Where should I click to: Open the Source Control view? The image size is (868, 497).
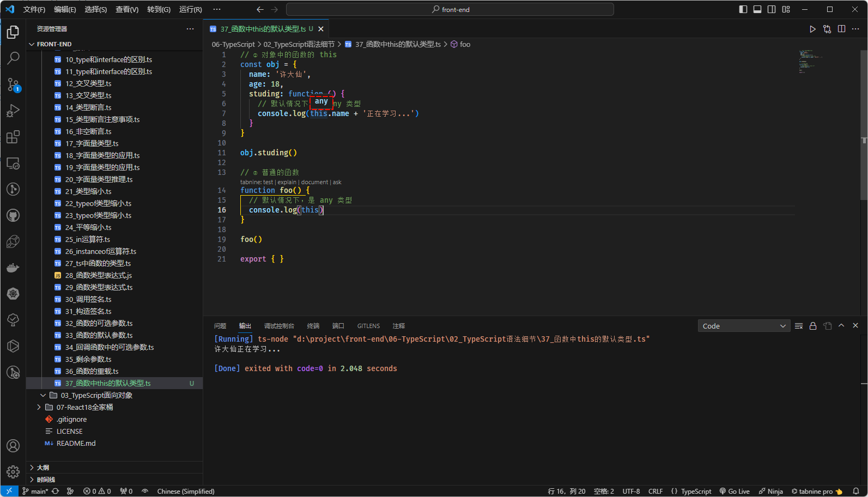pyautogui.click(x=13, y=84)
